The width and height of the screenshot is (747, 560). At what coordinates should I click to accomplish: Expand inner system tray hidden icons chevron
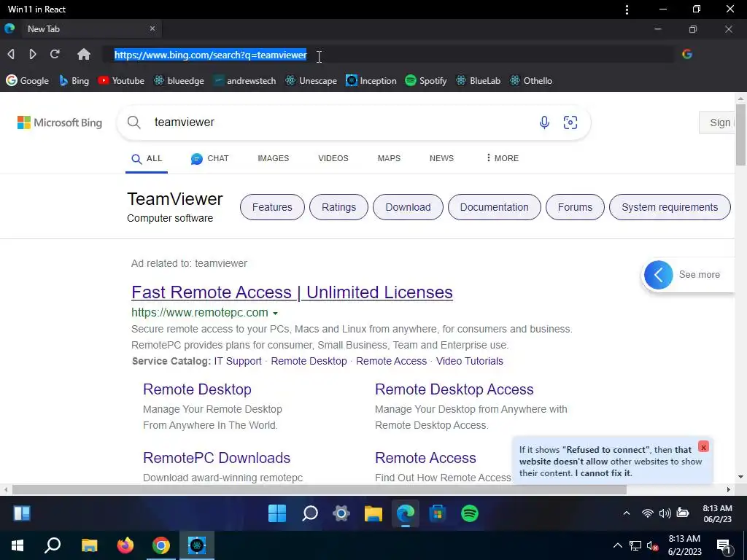click(x=627, y=513)
